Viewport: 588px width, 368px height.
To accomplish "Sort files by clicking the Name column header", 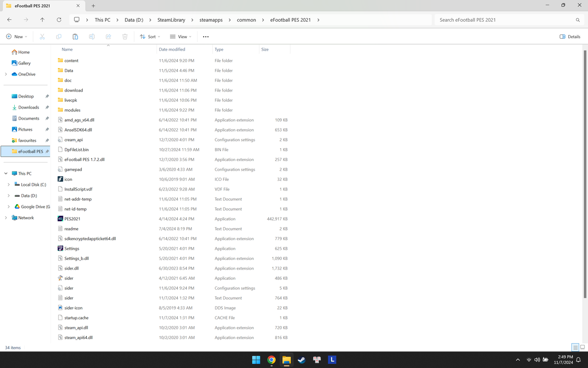I will [67, 49].
